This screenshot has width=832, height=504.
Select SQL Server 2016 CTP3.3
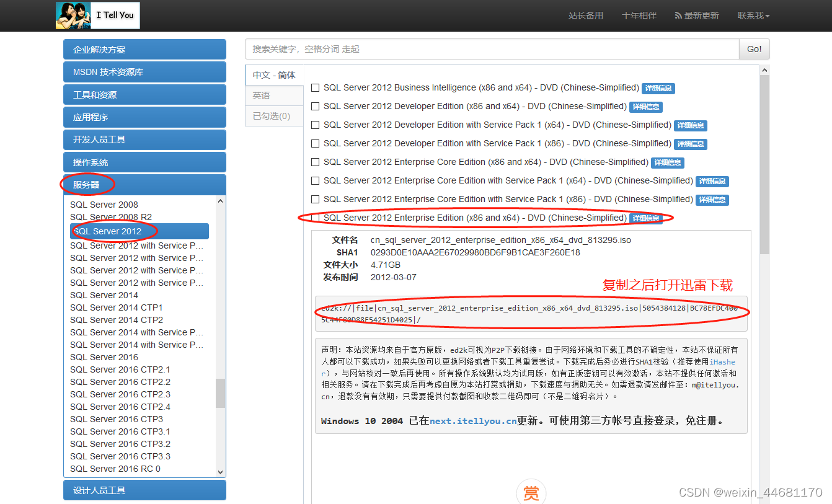[x=120, y=456]
